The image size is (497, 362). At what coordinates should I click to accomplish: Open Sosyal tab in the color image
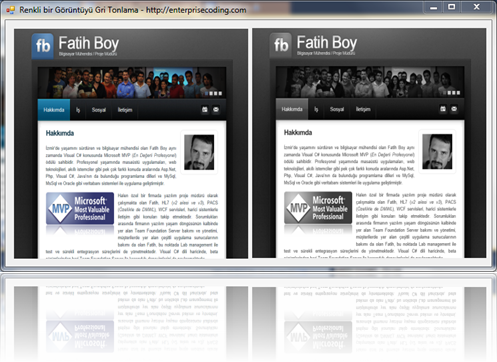(99, 110)
